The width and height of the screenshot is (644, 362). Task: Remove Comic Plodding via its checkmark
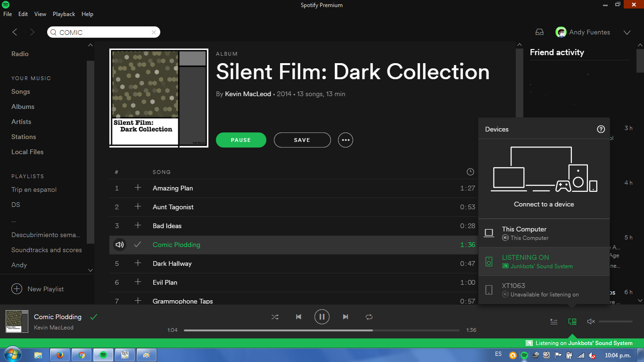(138, 244)
